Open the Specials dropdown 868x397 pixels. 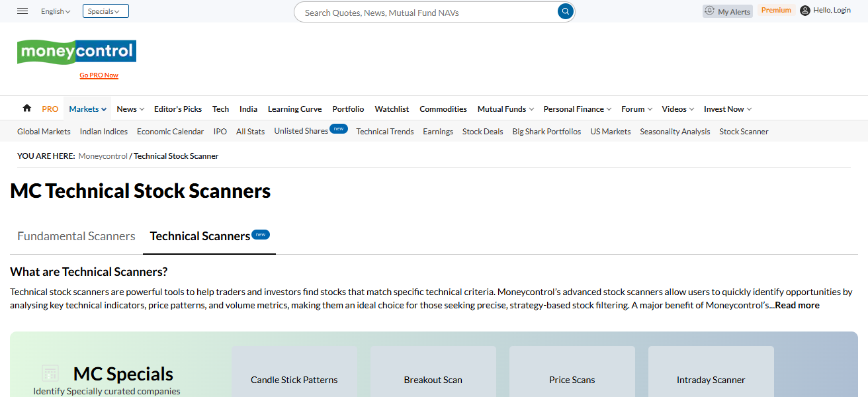tap(106, 11)
